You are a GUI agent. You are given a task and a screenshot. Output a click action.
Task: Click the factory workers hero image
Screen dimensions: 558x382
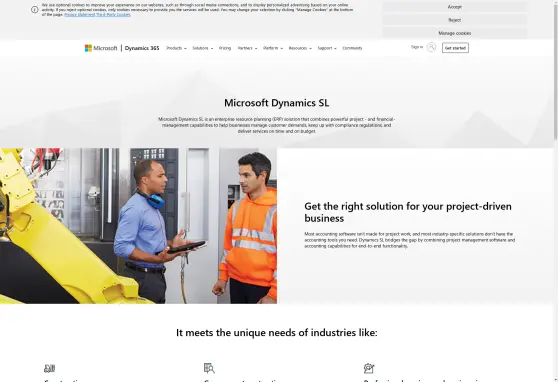[x=138, y=226]
